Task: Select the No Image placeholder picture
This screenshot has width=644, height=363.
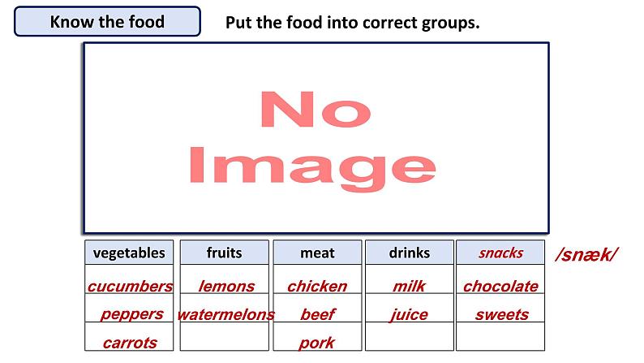Action: 316,138
